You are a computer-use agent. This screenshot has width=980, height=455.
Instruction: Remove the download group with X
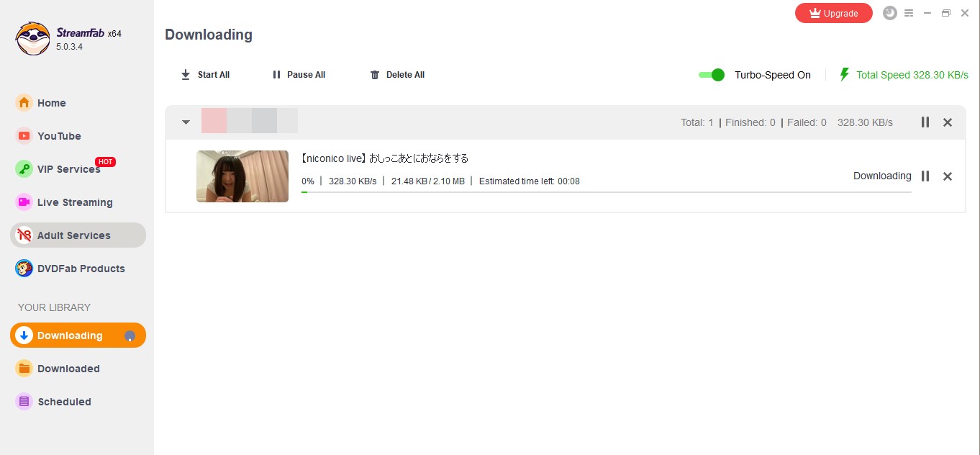point(948,122)
